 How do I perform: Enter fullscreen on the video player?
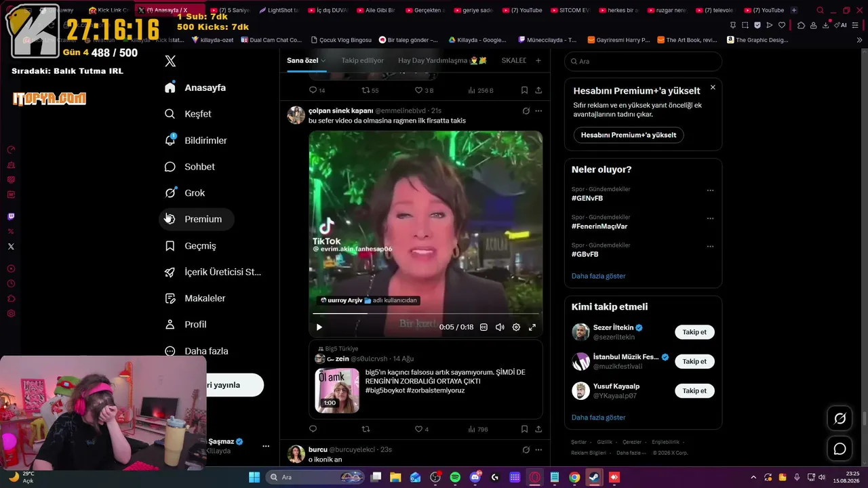(x=532, y=327)
